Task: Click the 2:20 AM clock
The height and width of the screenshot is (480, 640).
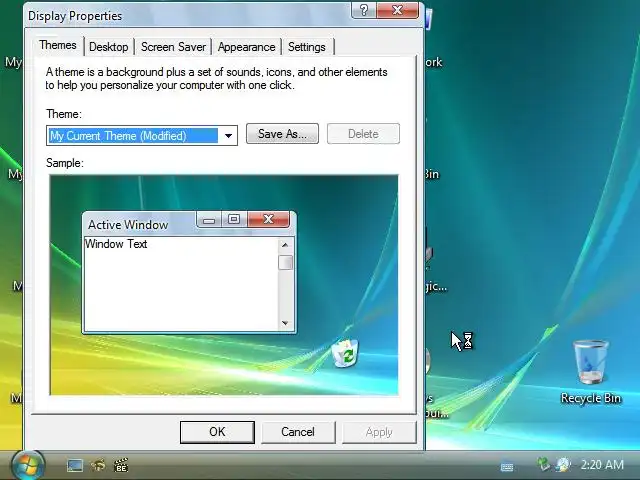Action: tap(602, 464)
